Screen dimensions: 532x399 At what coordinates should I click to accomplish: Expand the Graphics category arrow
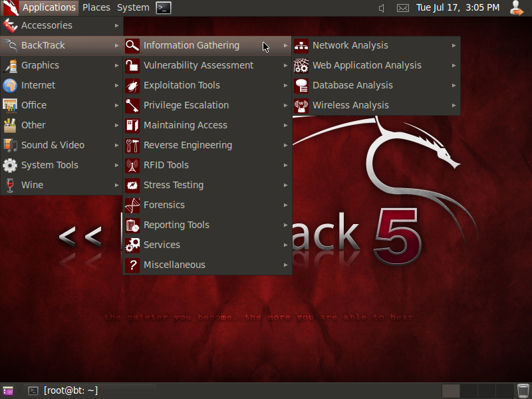(116, 65)
